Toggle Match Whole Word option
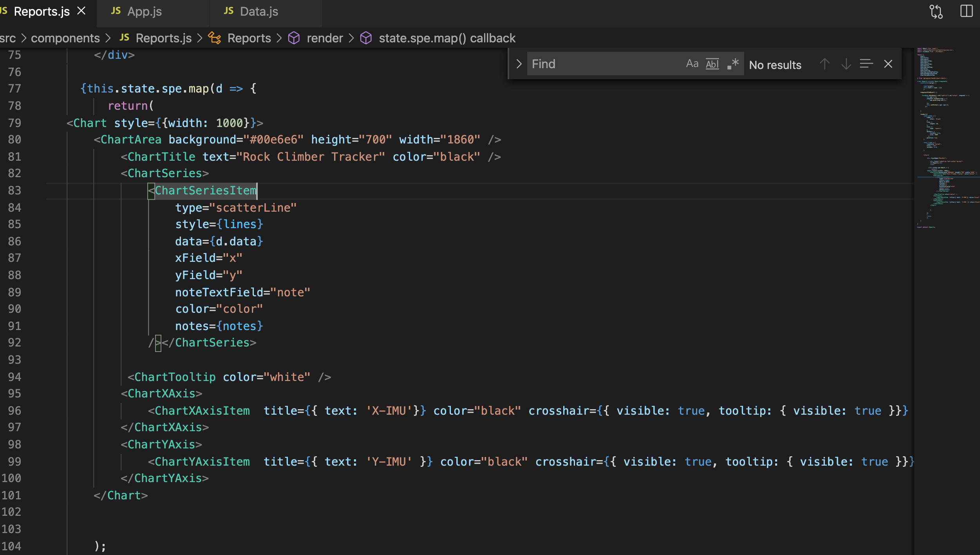This screenshot has height=555, width=980. (x=712, y=64)
